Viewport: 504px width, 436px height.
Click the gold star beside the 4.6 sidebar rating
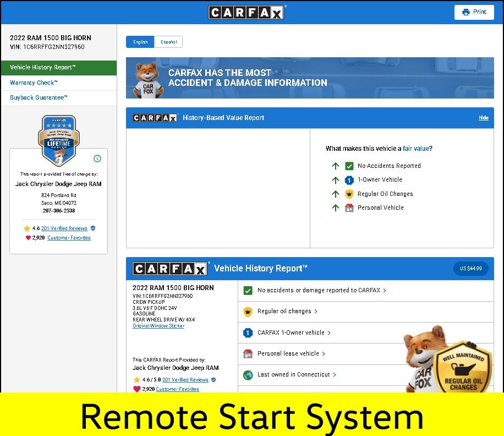pos(26,228)
